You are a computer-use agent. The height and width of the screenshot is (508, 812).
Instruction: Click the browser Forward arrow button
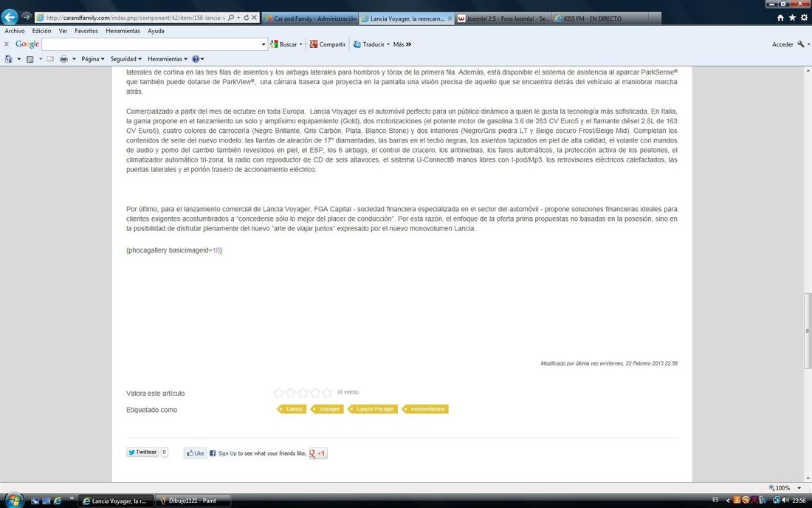[26, 17]
